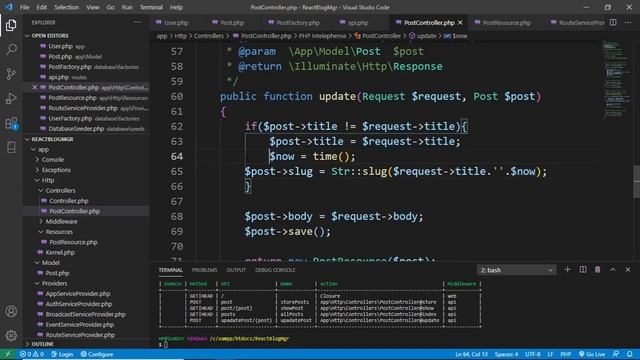The width and height of the screenshot is (640, 360).
Task: Click Ln 64, Col 13 cursor position indicator
Action: [x=471, y=354]
